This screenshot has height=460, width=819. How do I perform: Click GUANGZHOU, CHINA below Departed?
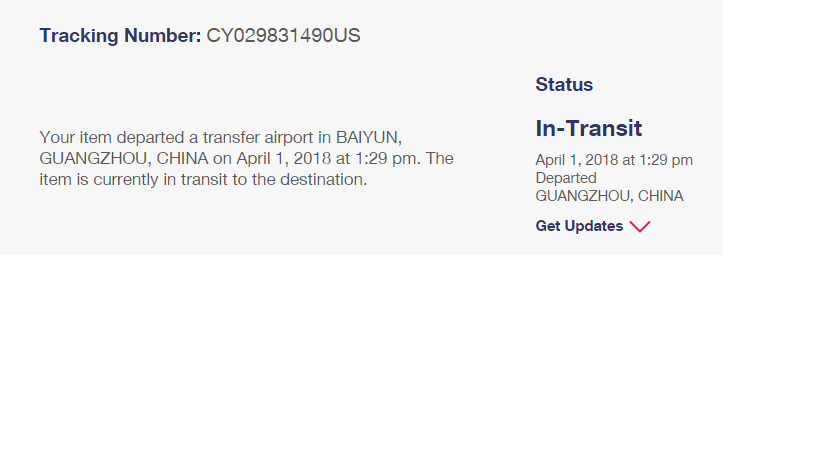609,196
